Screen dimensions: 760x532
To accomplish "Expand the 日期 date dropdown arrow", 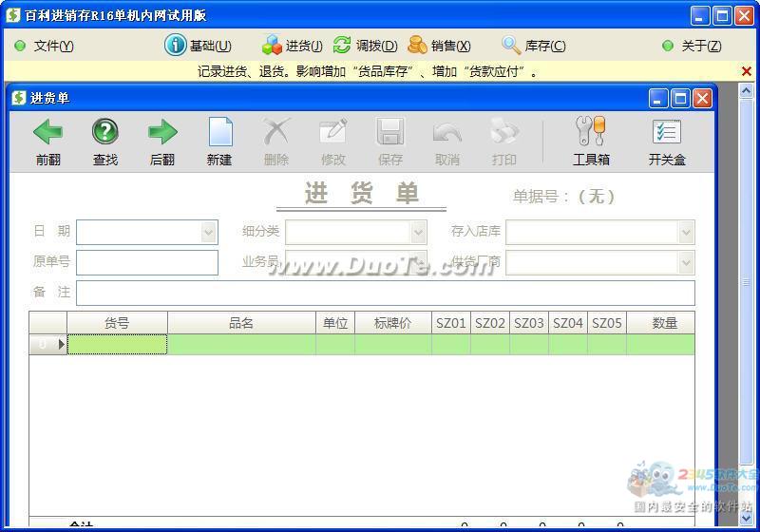I will (209, 233).
